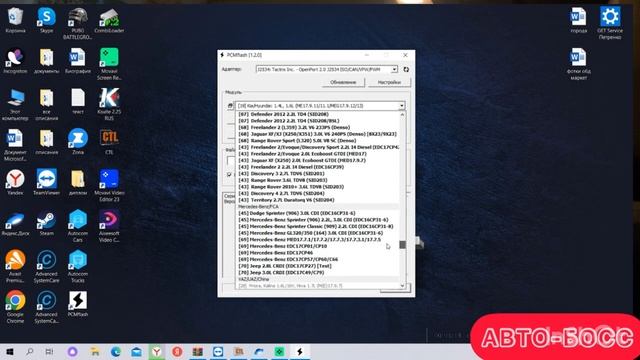Image resolution: width=640 pixels, height=360 pixels.
Task: Open TeamViewer from the taskbar
Action: click(x=218, y=351)
